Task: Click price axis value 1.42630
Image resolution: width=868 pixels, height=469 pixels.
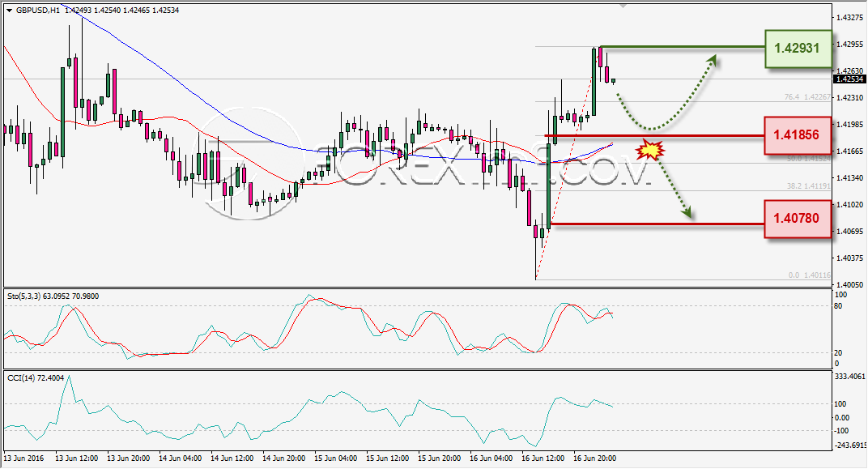Action: click(x=849, y=70)
